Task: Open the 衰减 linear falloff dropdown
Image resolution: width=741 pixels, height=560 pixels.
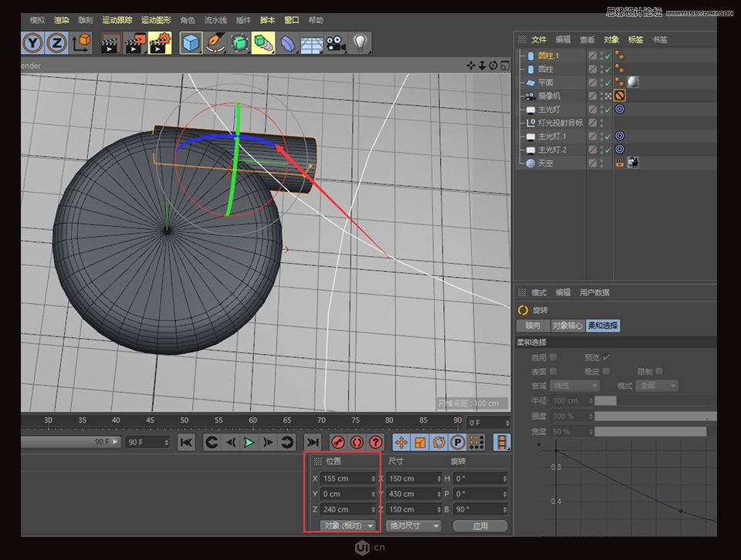Action: coord(575,385)
